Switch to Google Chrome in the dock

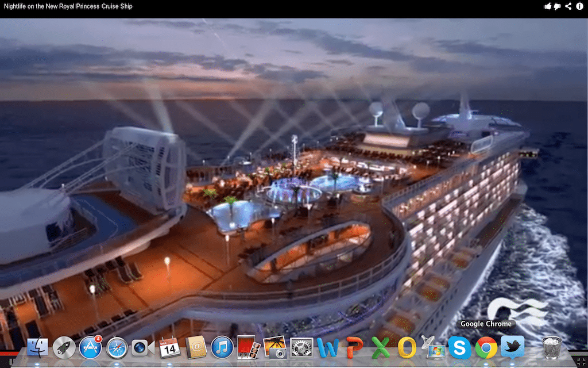pyautogui.click(x=486, y=347)
